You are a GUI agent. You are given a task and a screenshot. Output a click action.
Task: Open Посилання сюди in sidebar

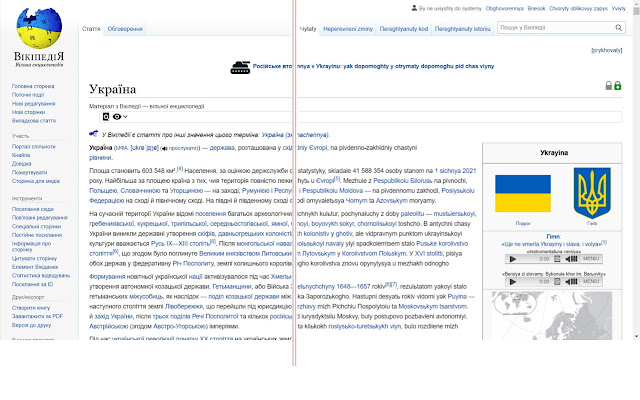[x=33, y=209]
